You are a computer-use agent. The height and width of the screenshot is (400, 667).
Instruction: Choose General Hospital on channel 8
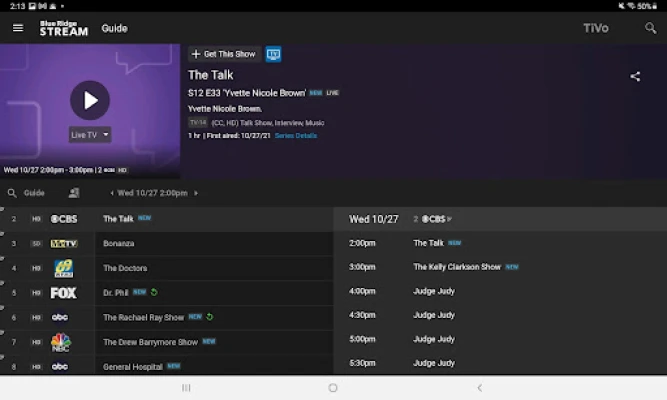point(133,367)
